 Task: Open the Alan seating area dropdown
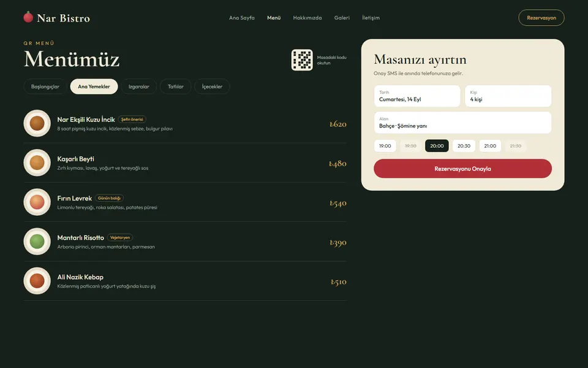coord(463,123)
